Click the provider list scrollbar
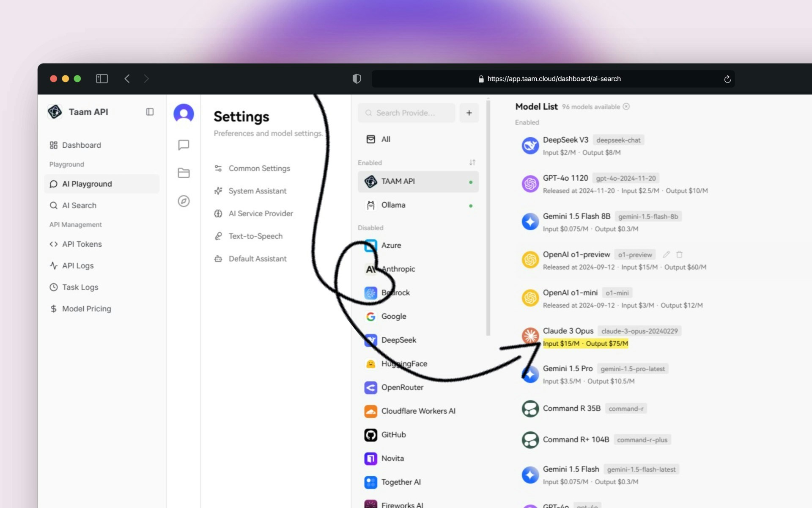Screen dimensions: 812x508 pos(488,216)
